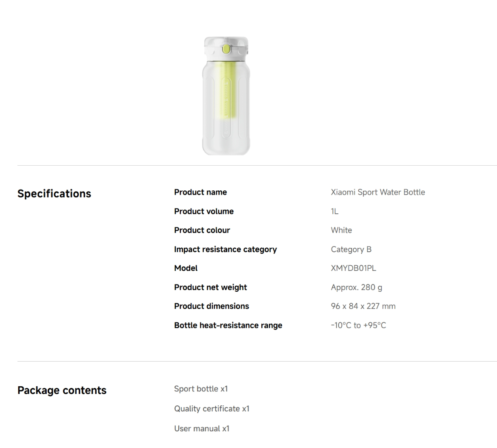Screen dimensions: 497x448
Task: Click the Category B value
Action: click(351, 249)
